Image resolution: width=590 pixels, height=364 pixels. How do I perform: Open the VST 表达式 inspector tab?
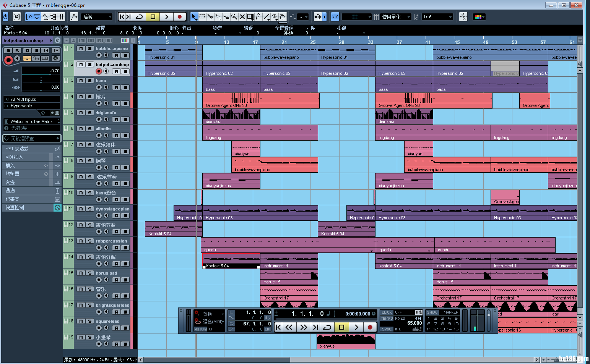(x=32, y=149)
